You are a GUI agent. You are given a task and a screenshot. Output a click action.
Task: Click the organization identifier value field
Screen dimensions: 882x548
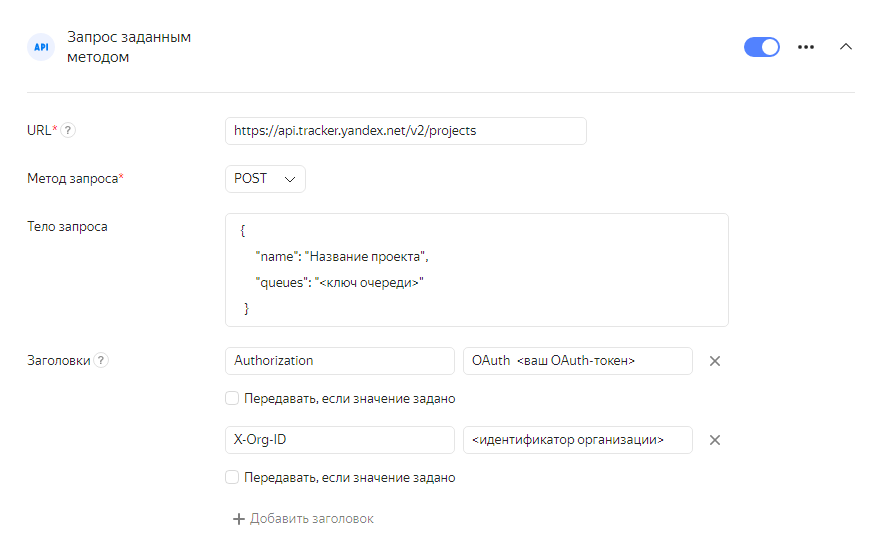(x=577, y=440)
